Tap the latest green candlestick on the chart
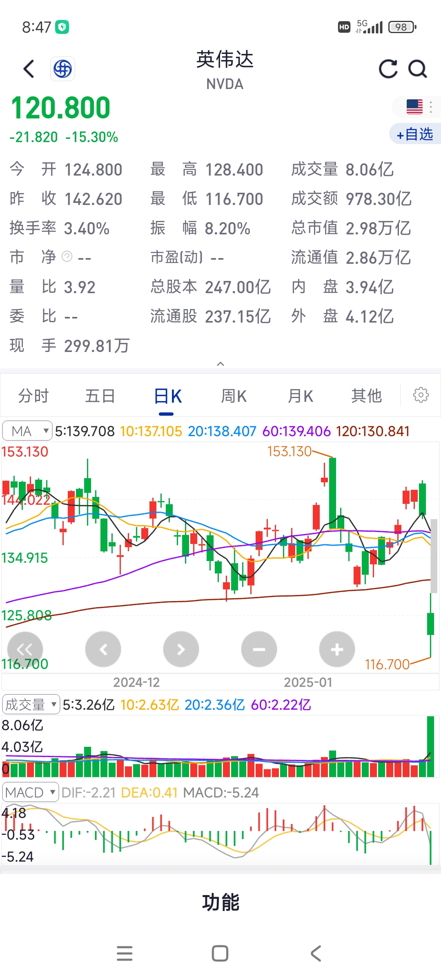The image size is (441, 980). 430,624
